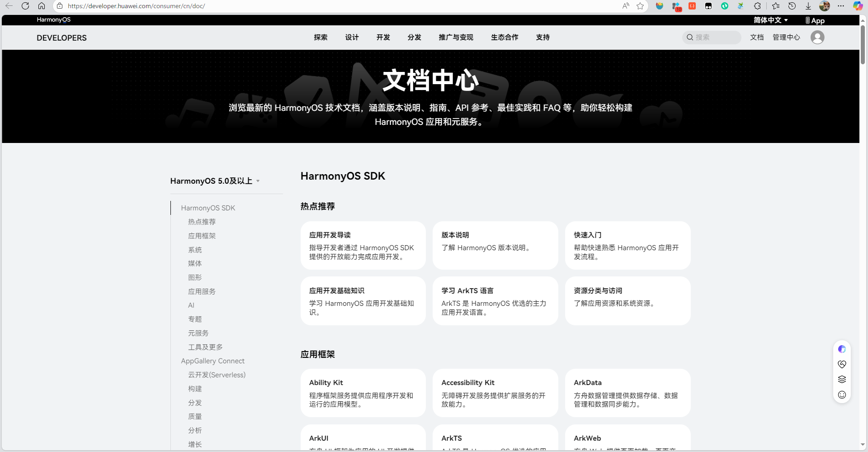This screenshot has height=452, width=868.
Task: Open the Accessibility Kit card
Action: click(495, 393)
